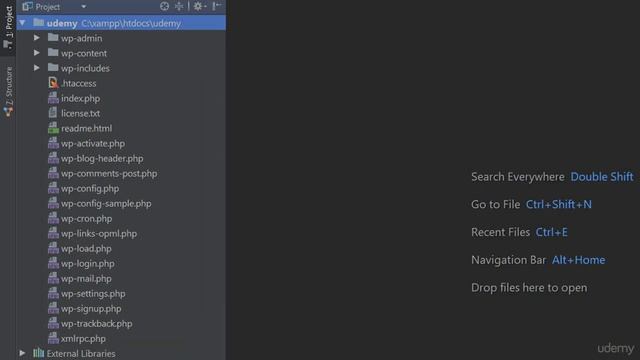Select .htaccess file name
Viewport: 640px width, 360px height.
[x=78, y=83]
